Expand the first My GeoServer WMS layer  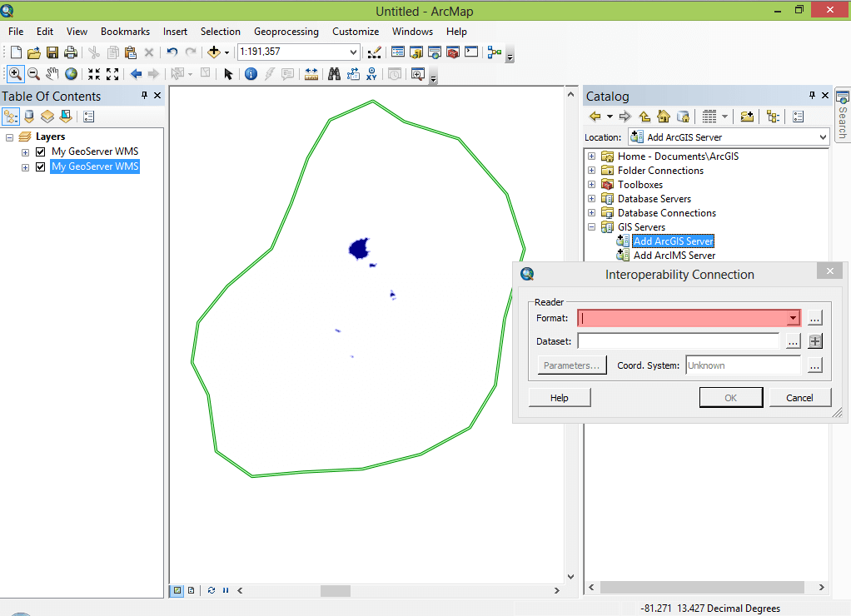[25, 152]
